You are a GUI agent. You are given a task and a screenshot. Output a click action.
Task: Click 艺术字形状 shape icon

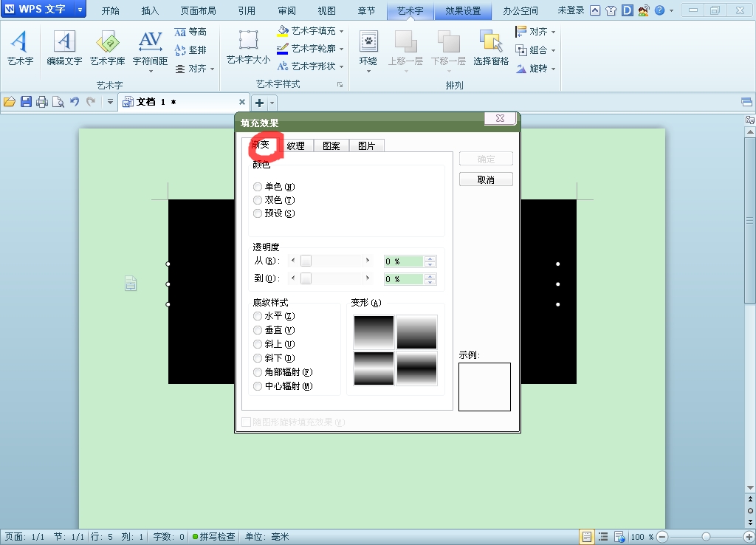[x=283, y=66]
